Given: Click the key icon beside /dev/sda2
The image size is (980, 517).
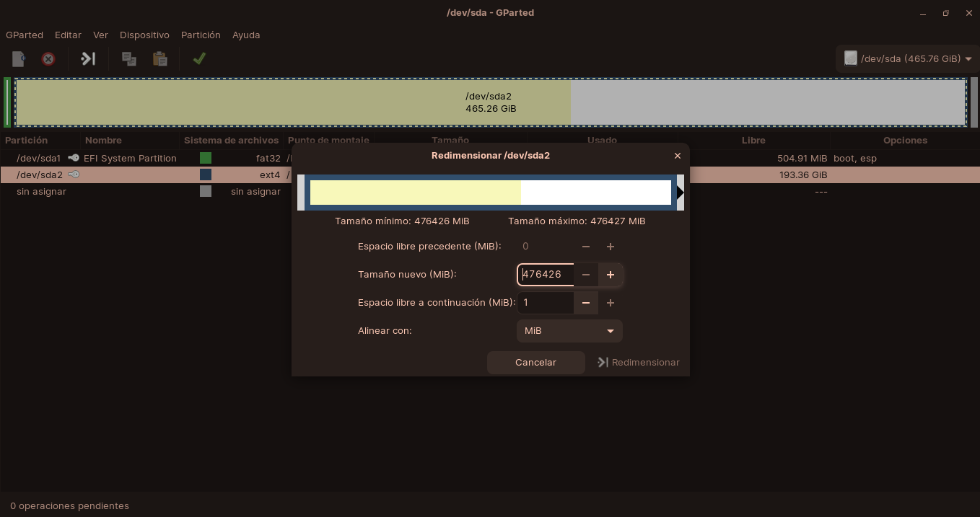Looking at the screenshot, I should click(73, 174).
